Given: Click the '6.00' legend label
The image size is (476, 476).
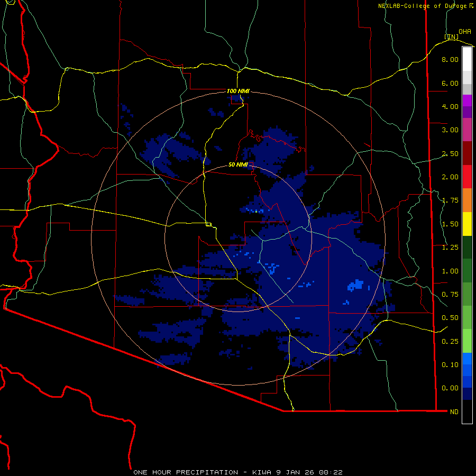Looking at the screenshot, I should (x=450, y=83).
